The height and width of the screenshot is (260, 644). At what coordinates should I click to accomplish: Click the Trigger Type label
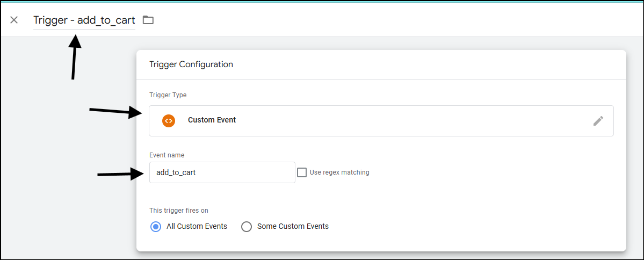click(x=168, y=95)
